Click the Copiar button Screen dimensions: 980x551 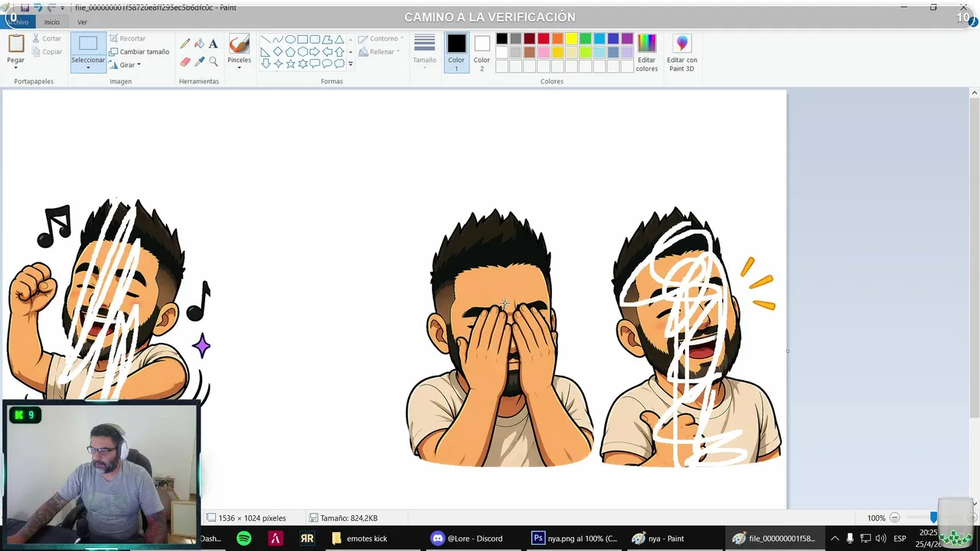click(x=47, y=52)
